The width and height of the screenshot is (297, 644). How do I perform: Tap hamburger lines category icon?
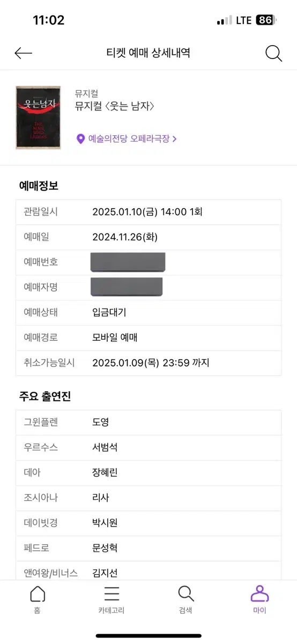pos(112,594)
